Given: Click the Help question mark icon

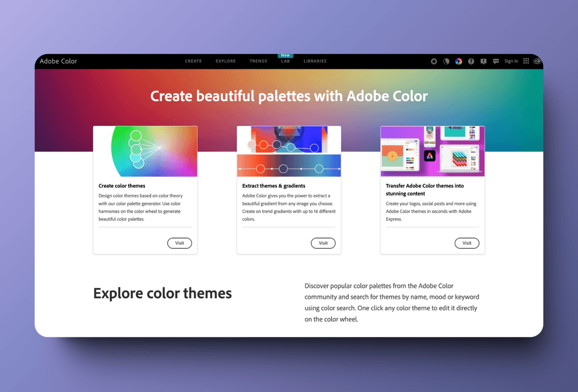Looking at the screenshot, I should pyautogui.click(x=472, y=61).
